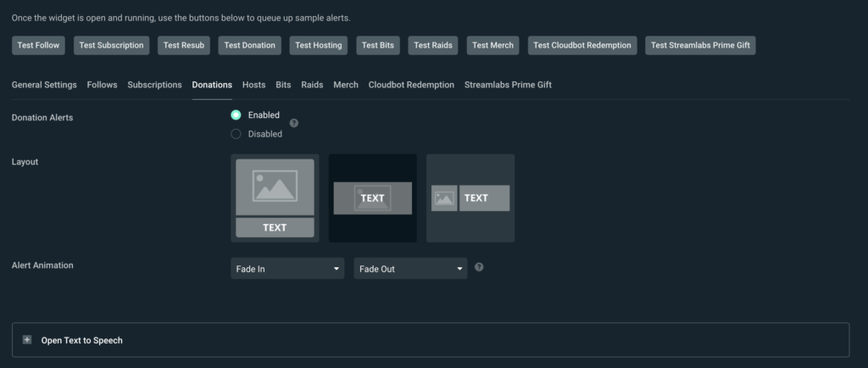Select the Donations tab
The height and width of the screenshot is (368, 868).
point(212,85)
